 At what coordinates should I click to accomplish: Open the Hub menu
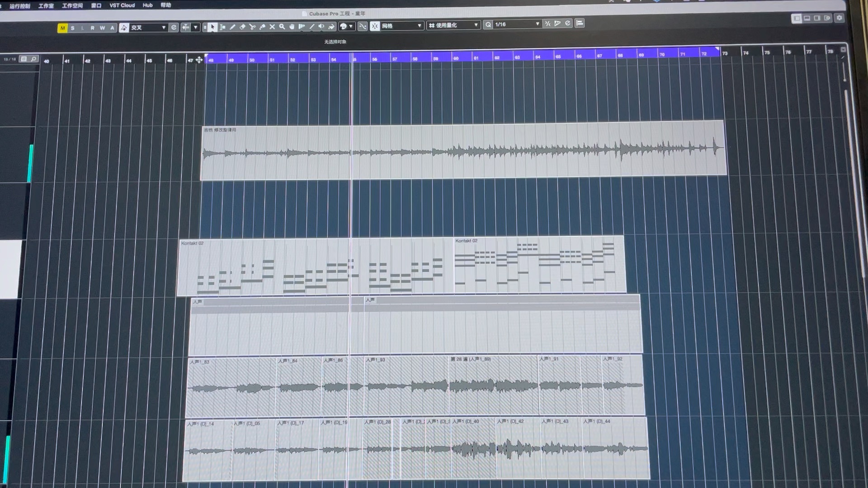147,5
